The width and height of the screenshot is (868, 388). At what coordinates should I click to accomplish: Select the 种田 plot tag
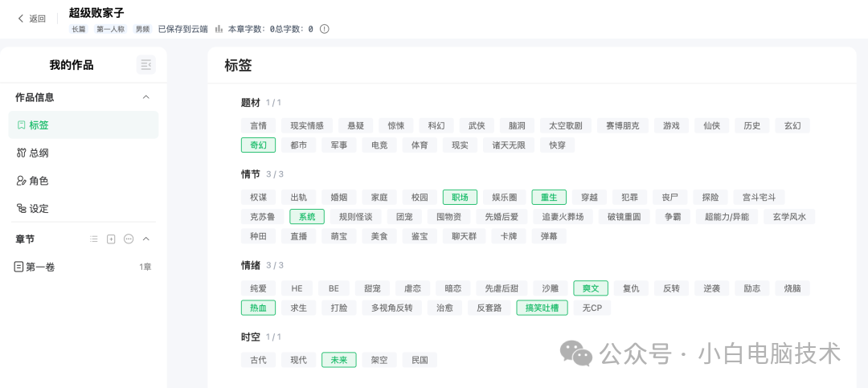tap(259, 236)
